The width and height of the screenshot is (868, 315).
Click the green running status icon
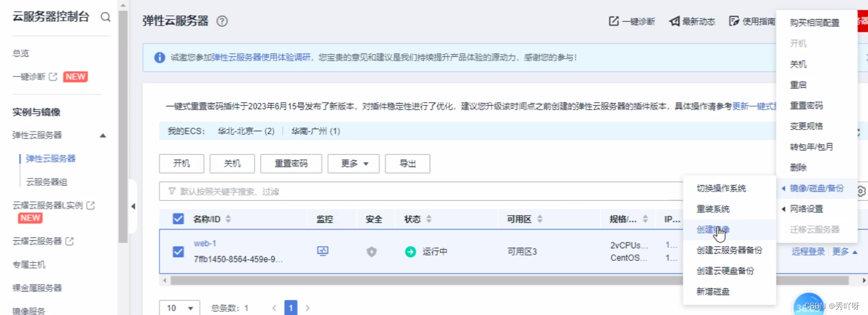[411, 252]
